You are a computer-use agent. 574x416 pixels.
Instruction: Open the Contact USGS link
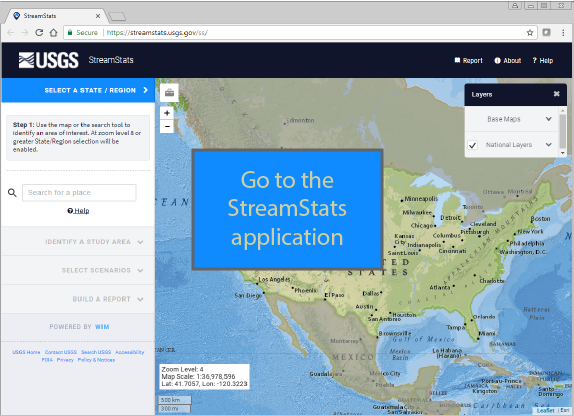pyautogui.click(x=61, y=352)
